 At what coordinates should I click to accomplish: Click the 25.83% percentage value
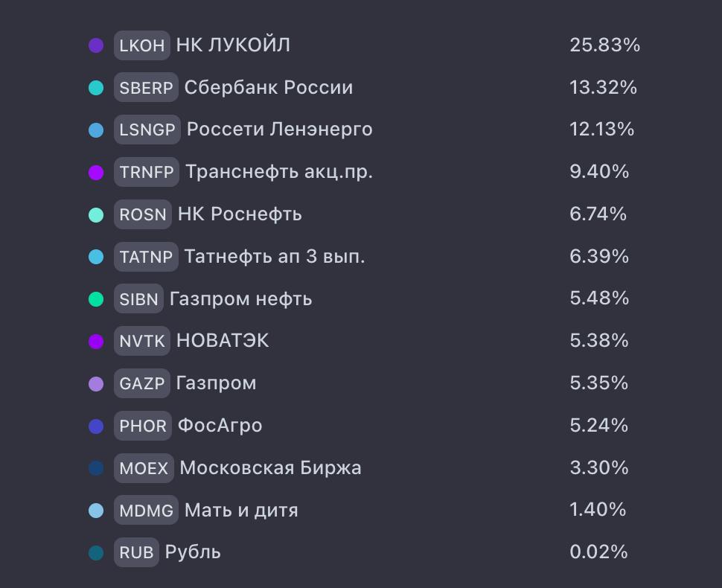[x=605, y=45]
